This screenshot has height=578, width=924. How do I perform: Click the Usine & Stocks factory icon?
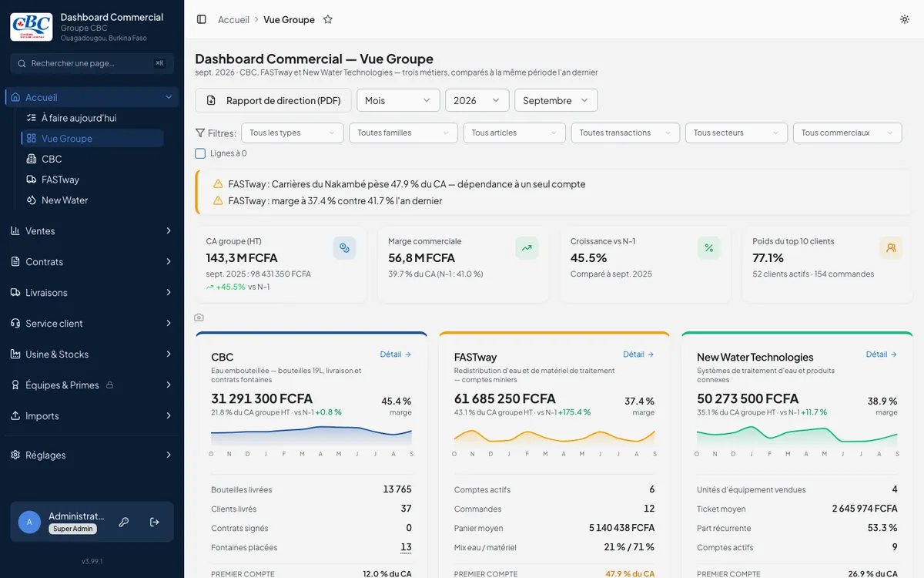click(x=15, y=354)
